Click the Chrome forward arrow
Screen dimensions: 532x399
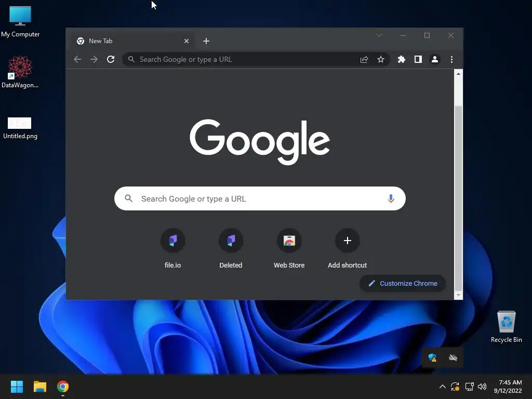94,59
